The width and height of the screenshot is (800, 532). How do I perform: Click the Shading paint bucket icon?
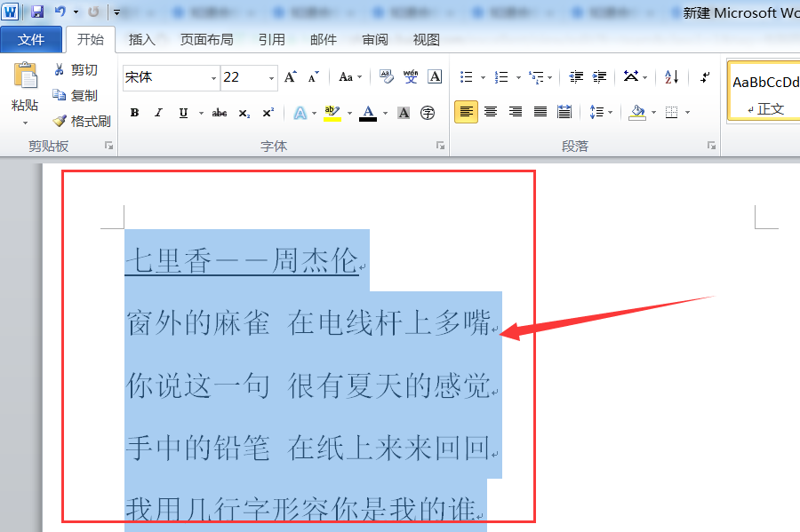tap(637, 112)
